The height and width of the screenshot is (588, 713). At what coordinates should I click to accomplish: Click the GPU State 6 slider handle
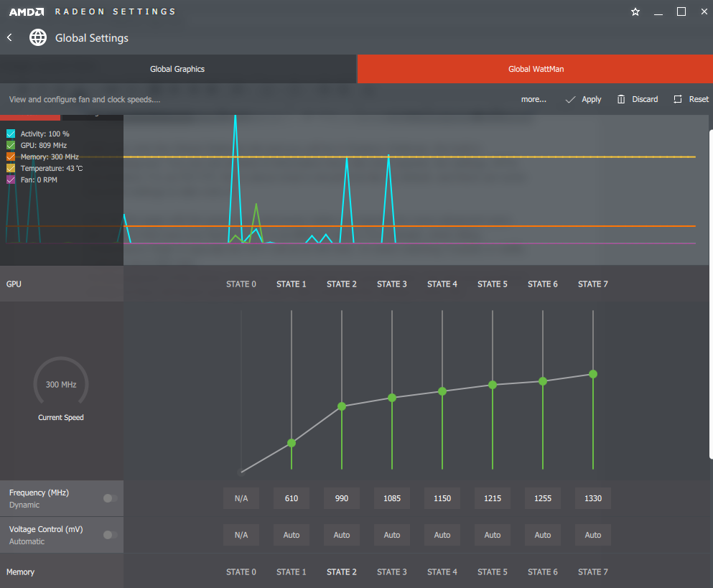tap(543, 381)
